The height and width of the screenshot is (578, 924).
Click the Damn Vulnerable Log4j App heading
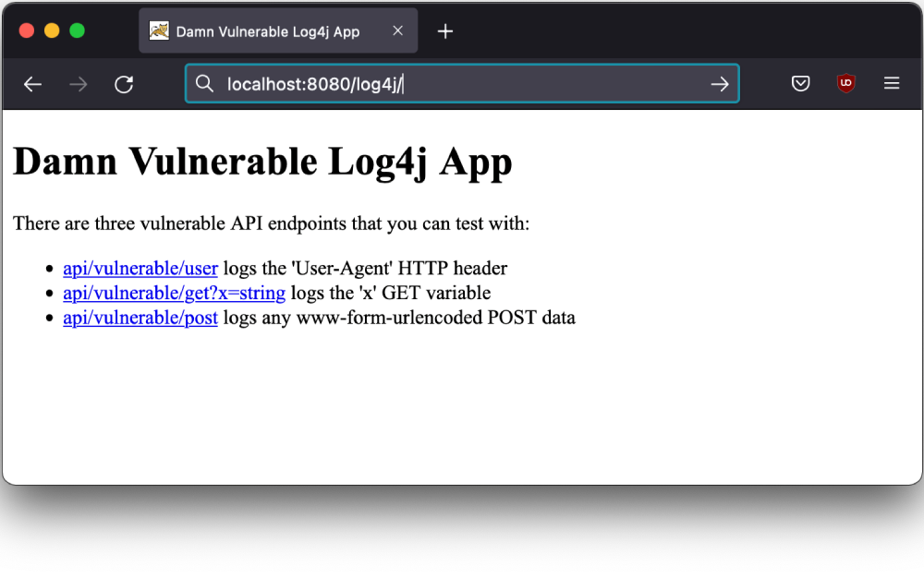pos(262,162)
